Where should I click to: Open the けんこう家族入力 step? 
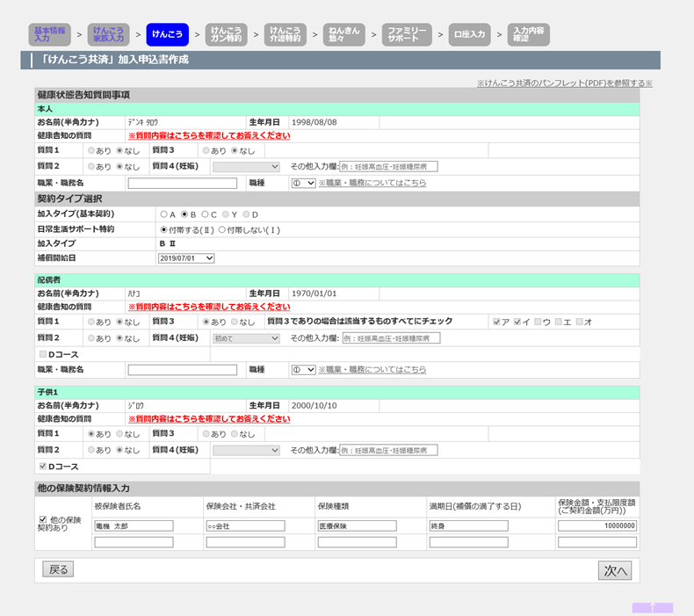[x=108, y=34]
